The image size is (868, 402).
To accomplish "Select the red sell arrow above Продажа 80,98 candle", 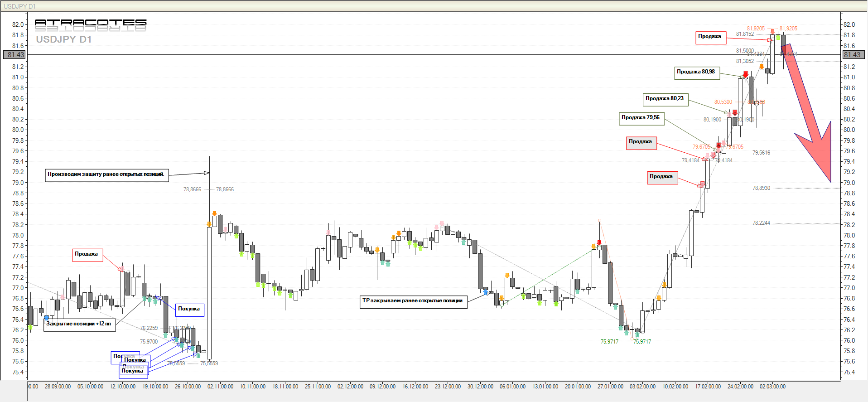I will [746, 74].
